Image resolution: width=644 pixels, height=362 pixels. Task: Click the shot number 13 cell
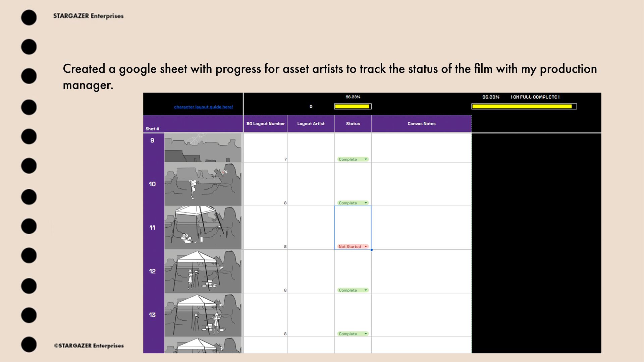coord(153,315)
